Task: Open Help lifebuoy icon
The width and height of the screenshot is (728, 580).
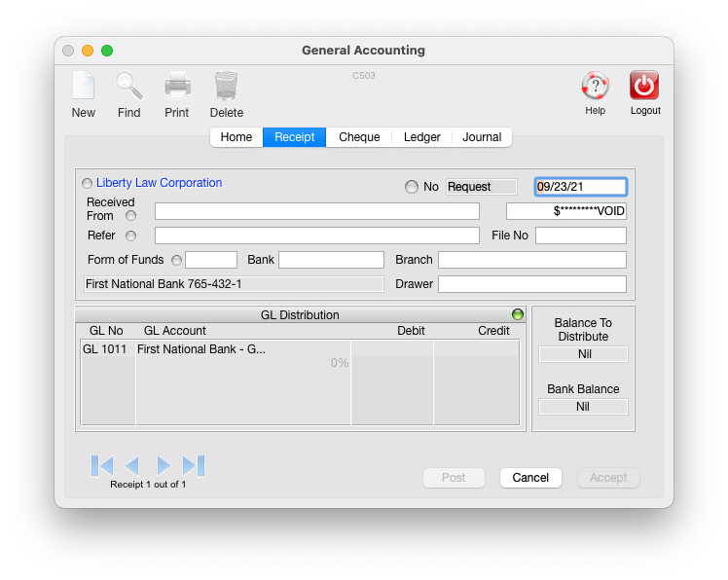Action: point(596,86)
